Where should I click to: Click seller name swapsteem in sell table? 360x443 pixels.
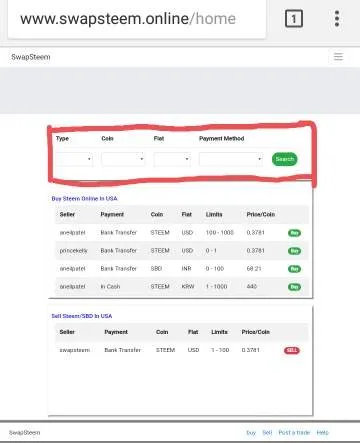(75, 350)
